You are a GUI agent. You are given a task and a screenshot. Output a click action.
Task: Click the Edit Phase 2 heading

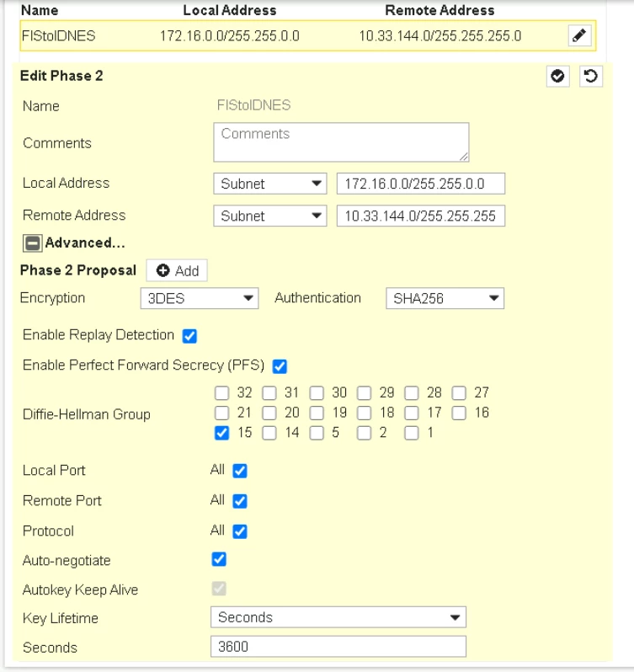pos(61,76)
